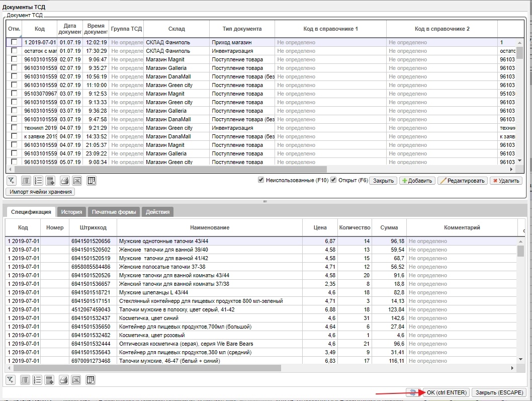Print the documents table using the printer icon
Image resolution: width=532 pixels, height=401 pixels.
pos(64,181)
